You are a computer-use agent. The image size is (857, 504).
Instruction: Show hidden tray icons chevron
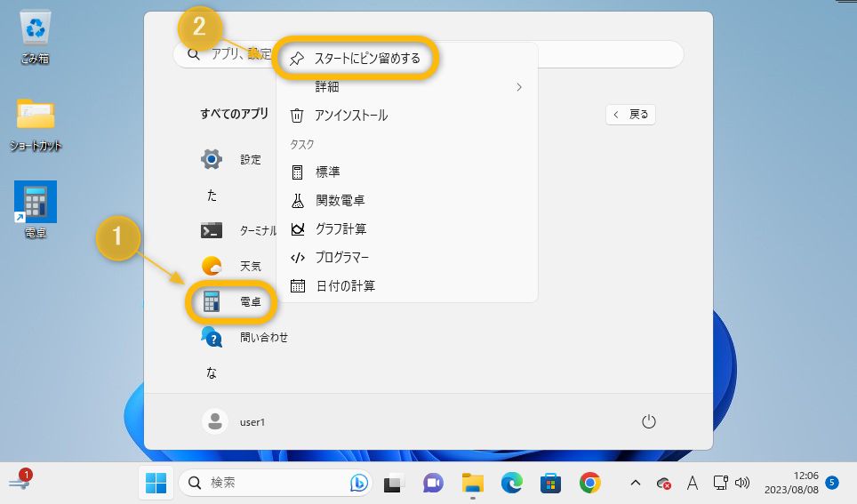coord(635,483)
